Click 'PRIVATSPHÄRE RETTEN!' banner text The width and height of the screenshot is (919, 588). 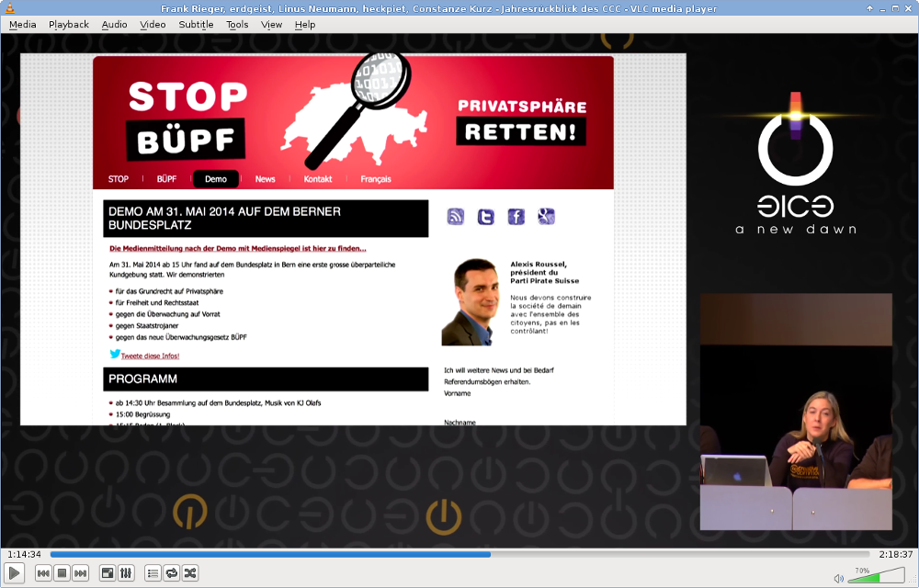click(522, 122)
